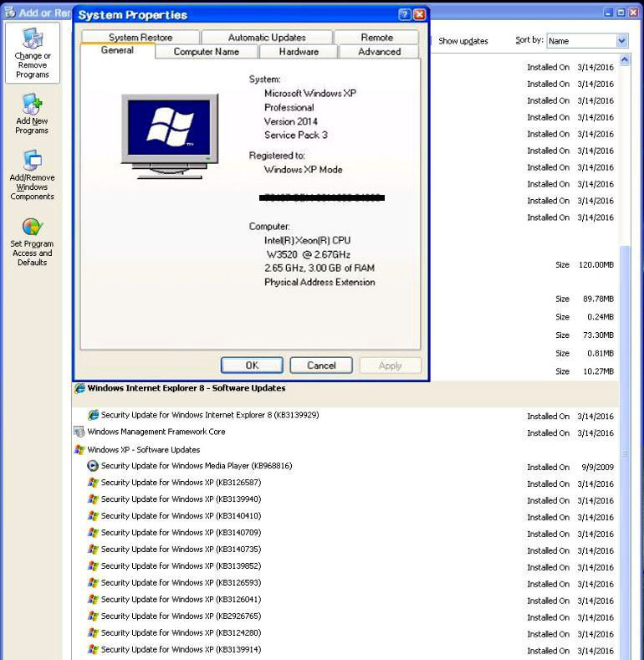Switch to the Computer Name tab
This screenshot has height=660, width=644.
tap(206, 52)
